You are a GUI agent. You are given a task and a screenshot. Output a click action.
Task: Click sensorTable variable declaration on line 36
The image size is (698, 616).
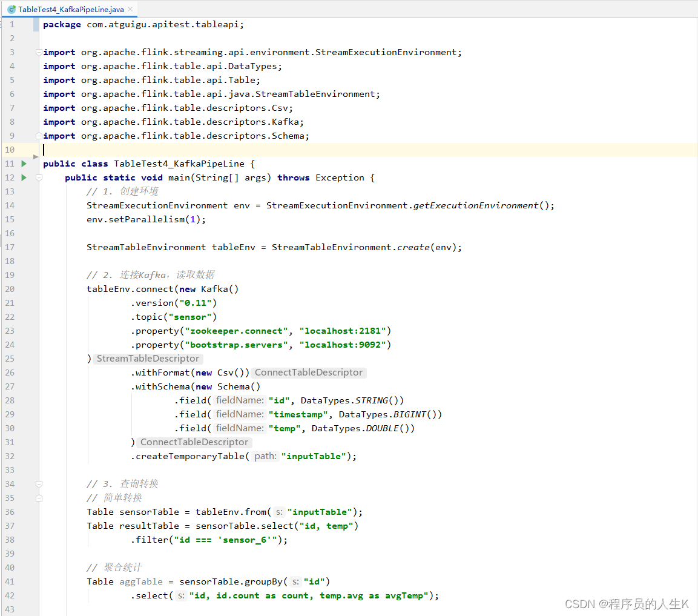(149, 512)
